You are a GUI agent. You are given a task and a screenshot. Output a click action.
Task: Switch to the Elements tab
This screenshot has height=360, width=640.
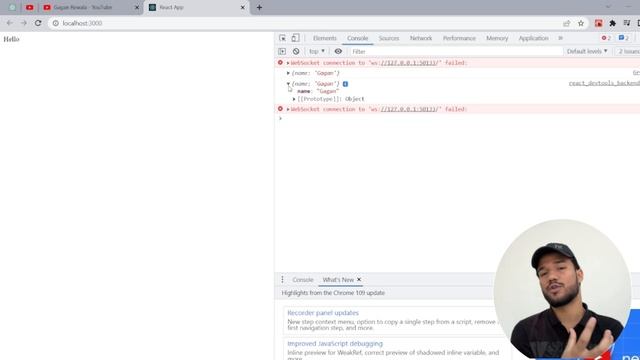click(x=325, y=38)
